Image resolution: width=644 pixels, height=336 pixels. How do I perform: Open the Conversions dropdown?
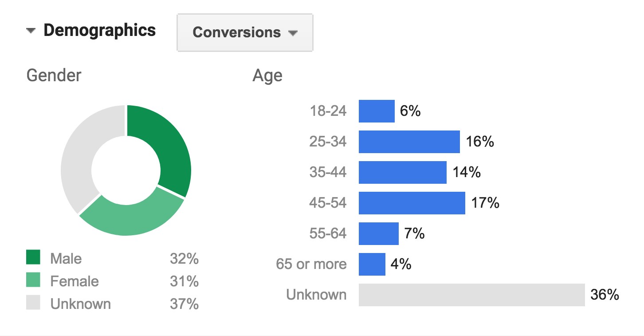click(245, 32)
